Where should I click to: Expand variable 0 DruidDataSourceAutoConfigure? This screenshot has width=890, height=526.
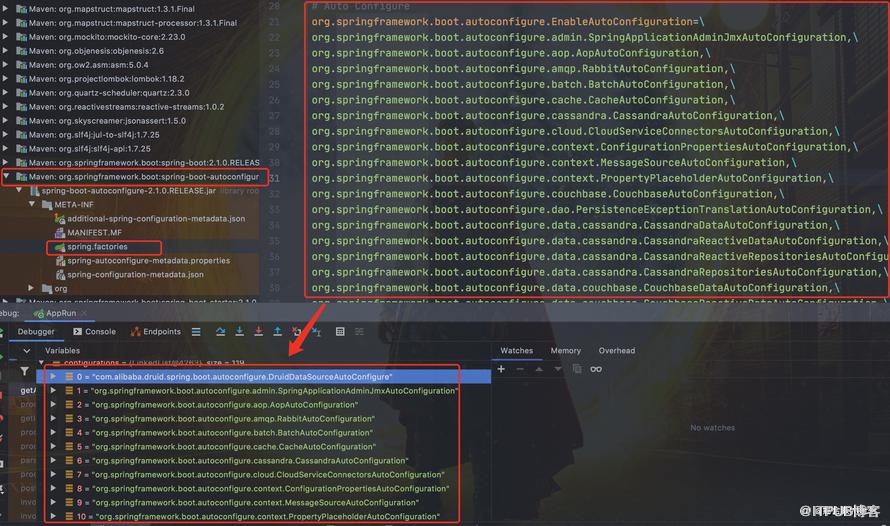53,376
